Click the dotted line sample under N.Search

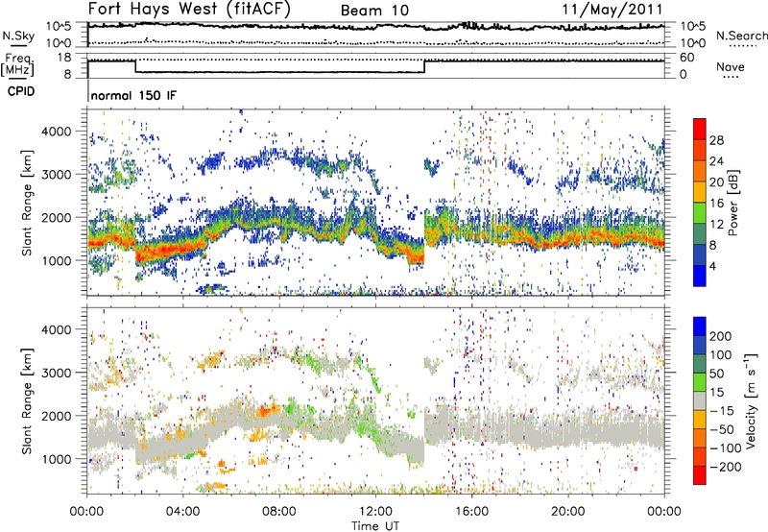click(742, 46)
